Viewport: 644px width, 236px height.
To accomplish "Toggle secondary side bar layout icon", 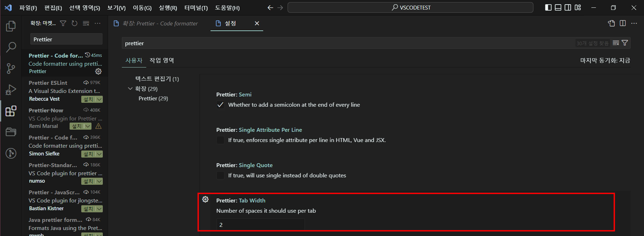I will click(568, 7).
